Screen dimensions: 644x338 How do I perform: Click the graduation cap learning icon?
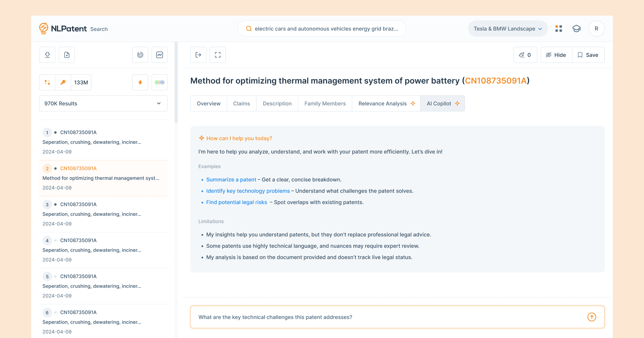click(x=576, y=29)
